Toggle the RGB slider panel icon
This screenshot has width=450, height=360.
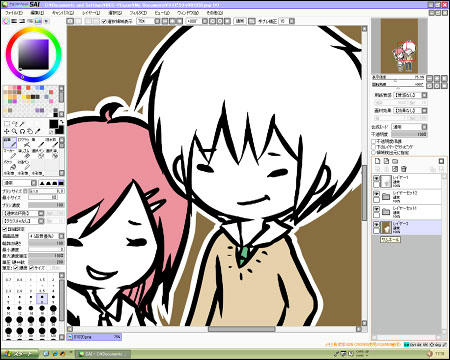pos(14,21)
